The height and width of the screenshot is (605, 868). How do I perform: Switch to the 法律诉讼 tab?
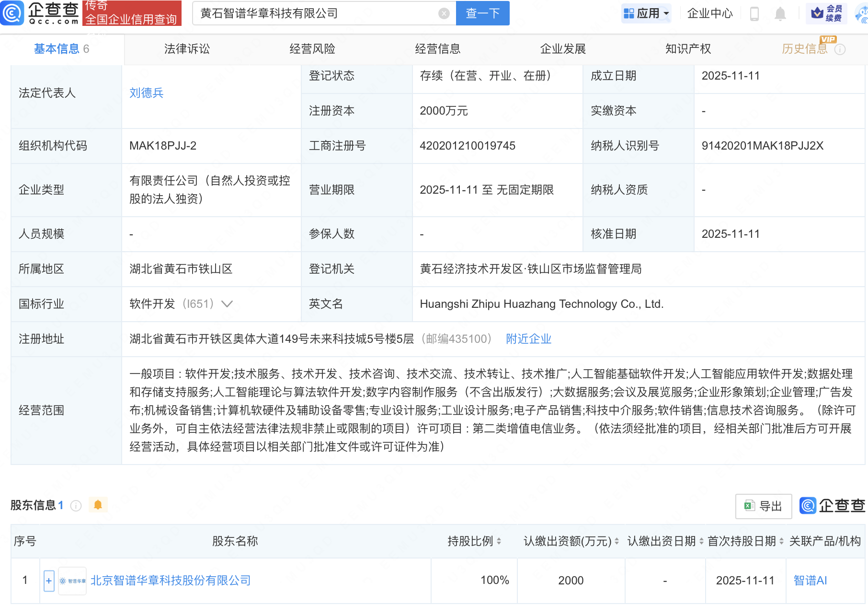click(x=187, y=49)
